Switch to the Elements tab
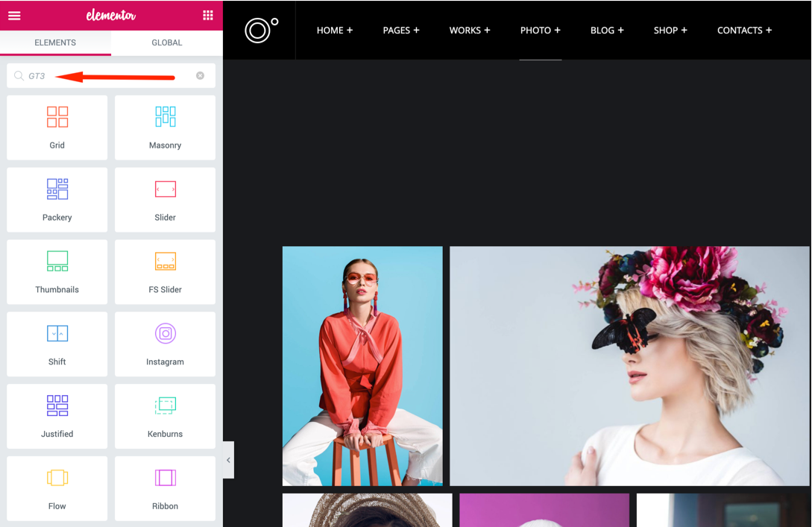Image resolution: width=812 pixels, height=527 pixels. (55, 42)
